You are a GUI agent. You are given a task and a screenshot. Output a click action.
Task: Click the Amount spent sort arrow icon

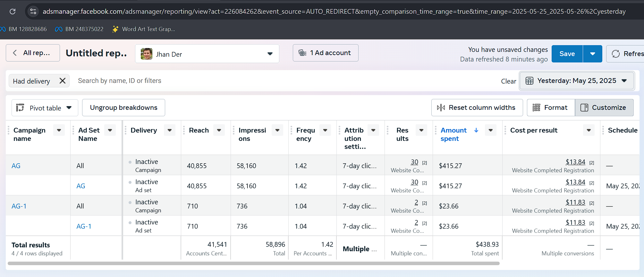point(476,130)
